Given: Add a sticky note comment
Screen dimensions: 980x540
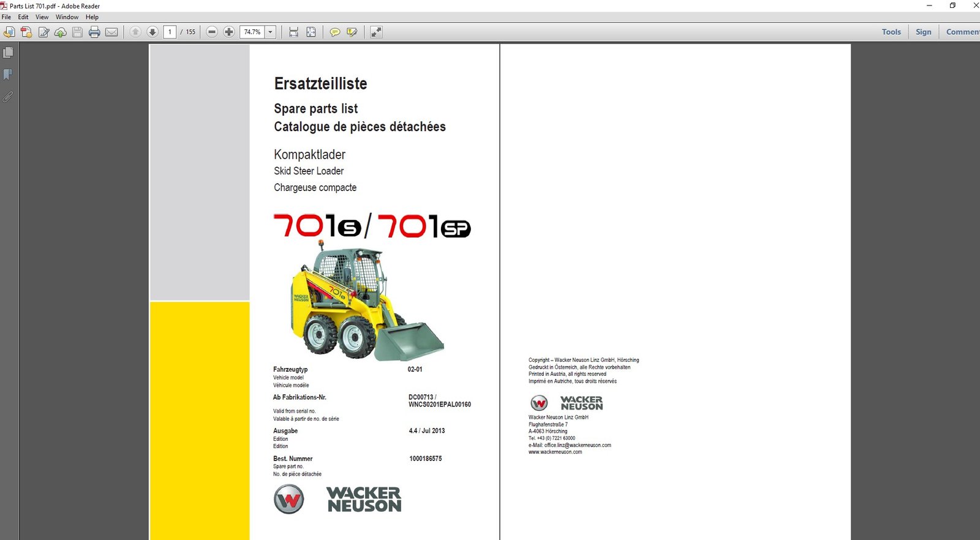Looking at the screenshot, I should tap(334, 32).
